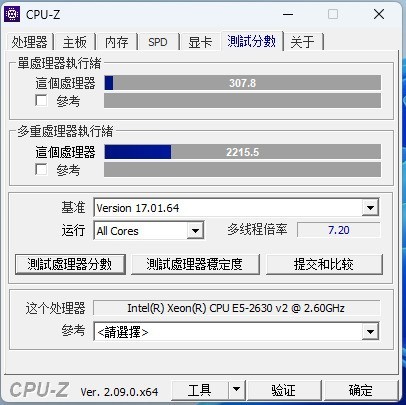Open the 工具 dropdown arrow
This screenshot has width=406, height=405.
click(236, 389)
